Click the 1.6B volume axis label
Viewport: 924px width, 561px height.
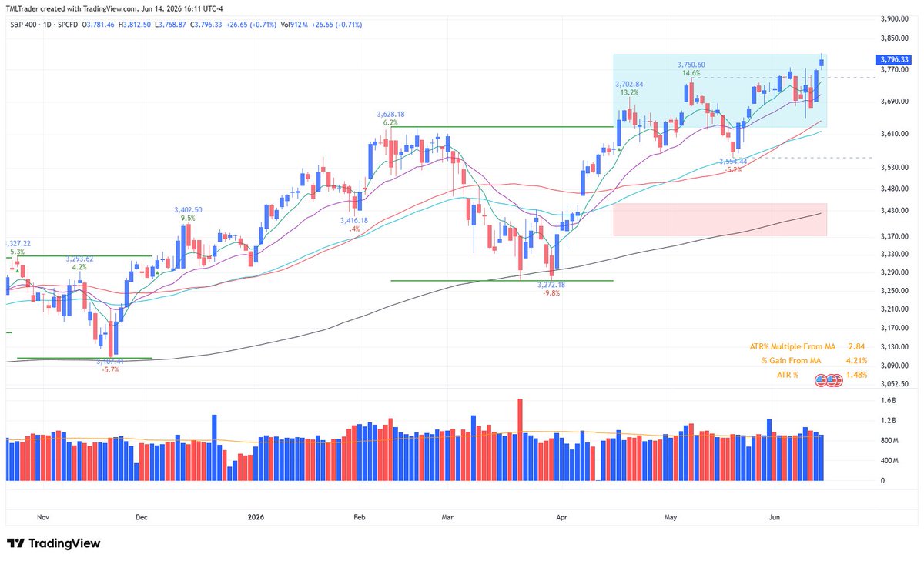tap(887, 401)
